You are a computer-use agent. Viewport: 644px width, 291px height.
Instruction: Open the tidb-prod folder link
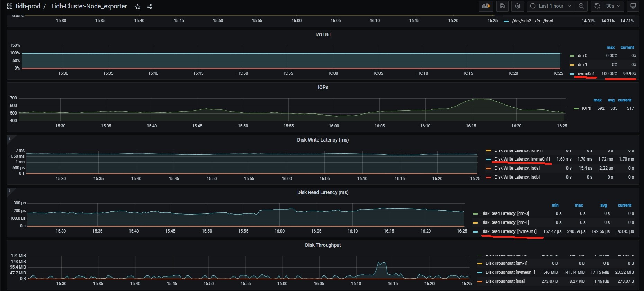click(x=28, y=6)
